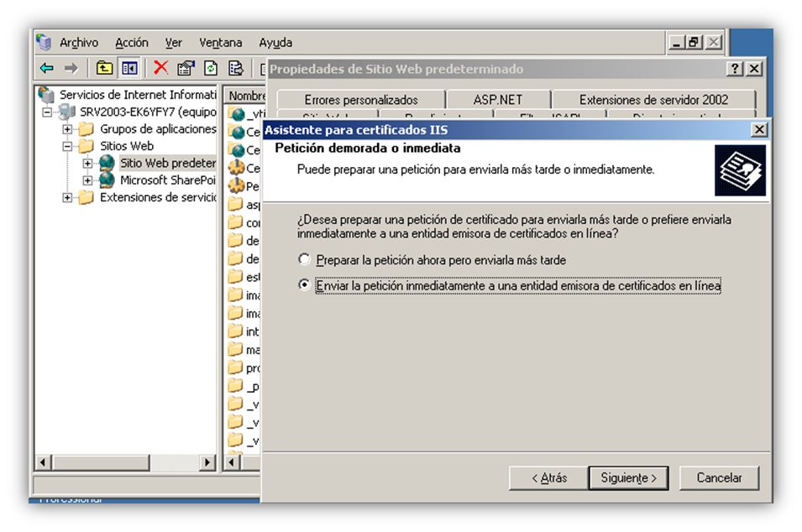
Task: Click the Atrás button
Action: click(x=549, y=477)
